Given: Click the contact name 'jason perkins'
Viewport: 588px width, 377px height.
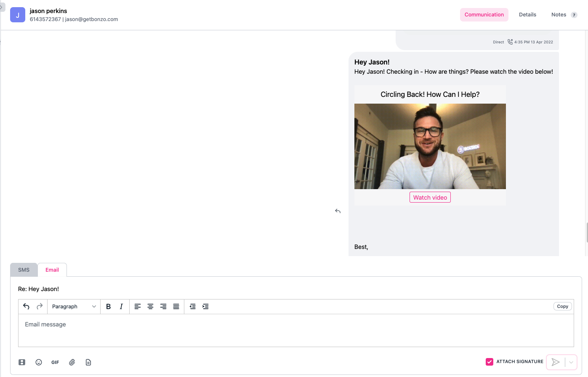Looking at the screenshot, I should (48, 11).
